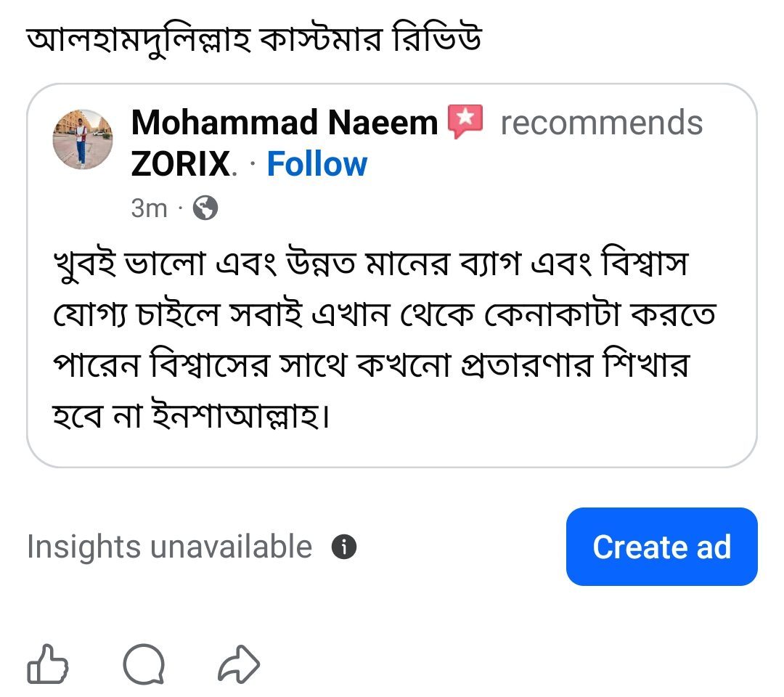Open comments with the speech bubble icon
Screen dimensions: 784x697
pyautogui.click(x=144, y=664)
